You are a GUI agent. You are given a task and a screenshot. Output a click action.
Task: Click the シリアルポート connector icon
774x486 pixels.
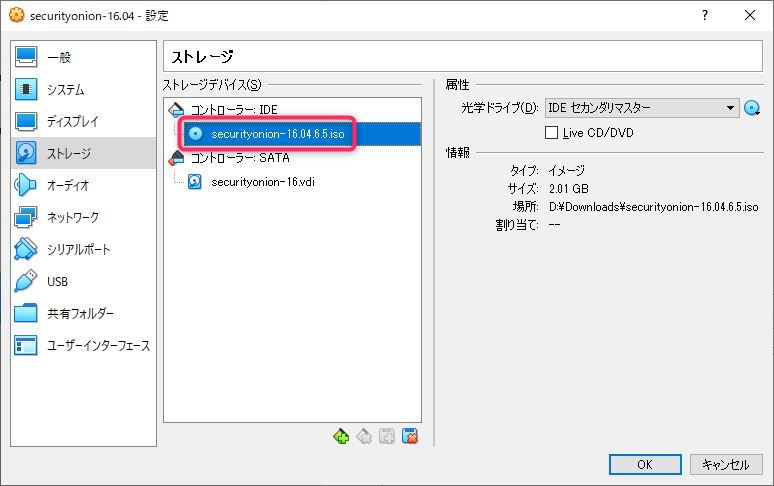click(x=26, y=249)
